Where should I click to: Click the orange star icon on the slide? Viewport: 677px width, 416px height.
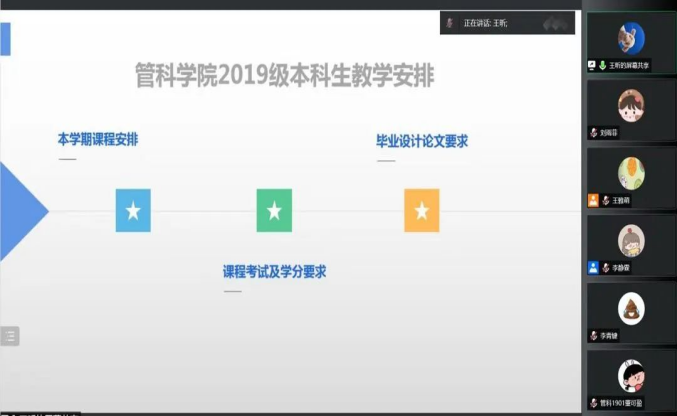coord(421,210)
